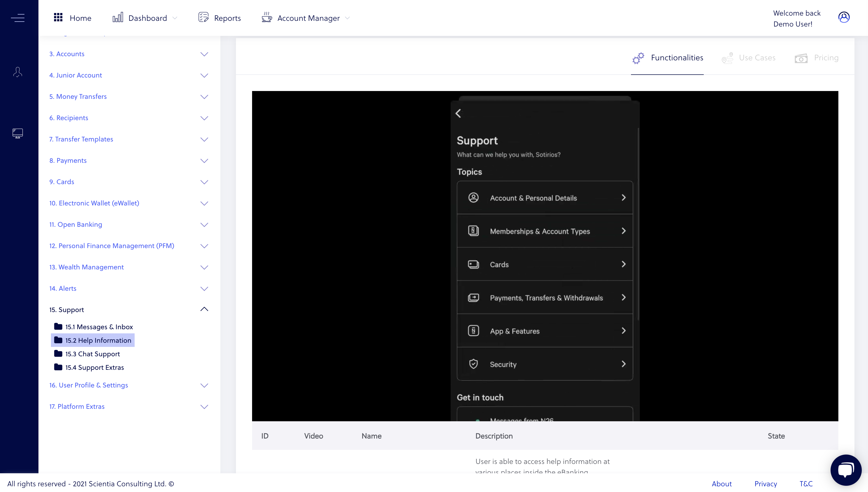Expand the 16. User Profile & Settings chevron
The image size is (868, 492).
[204, 385]
